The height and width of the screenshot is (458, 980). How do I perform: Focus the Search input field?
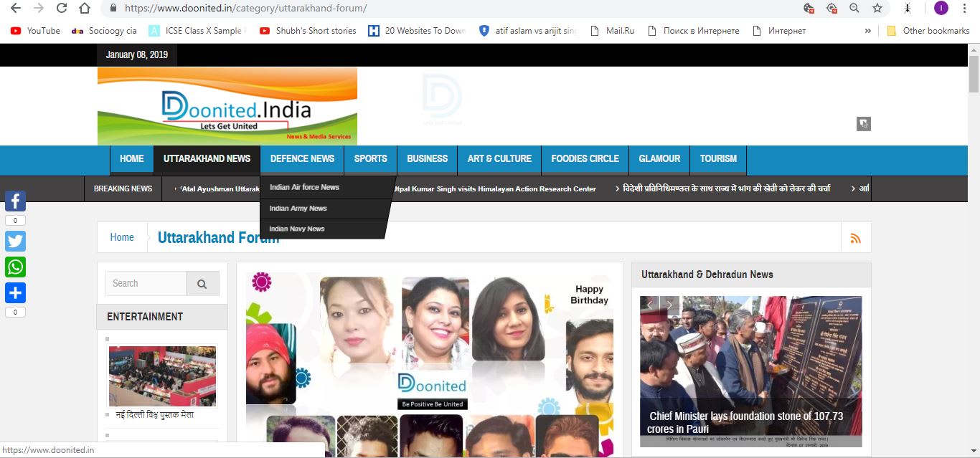point(146,284)
